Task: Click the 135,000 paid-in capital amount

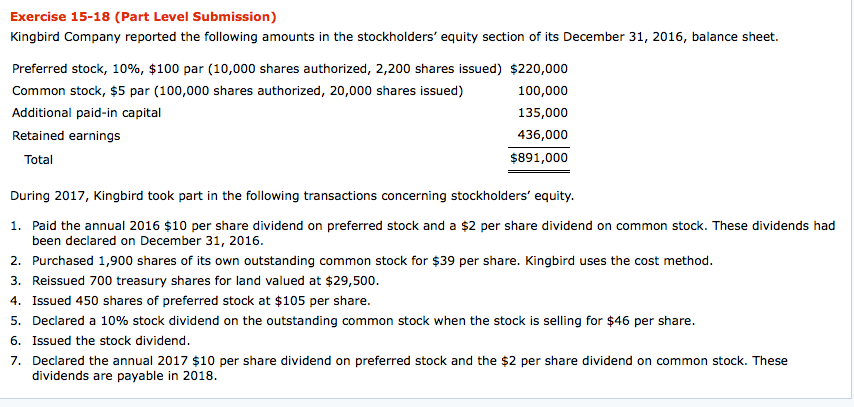Action: point(544,113)
